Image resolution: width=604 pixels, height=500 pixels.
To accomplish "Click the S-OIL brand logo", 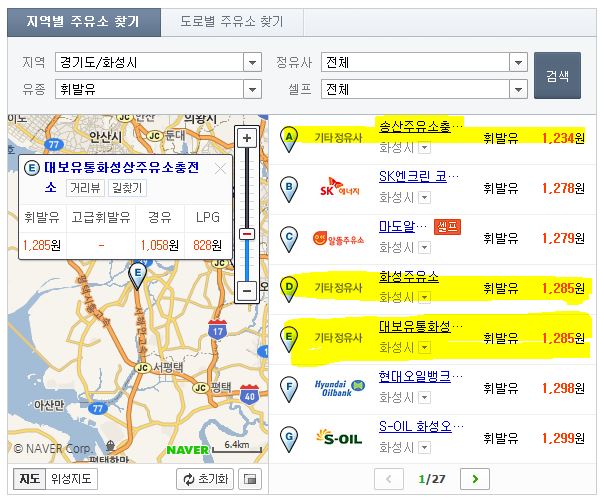I will [339, 438].
